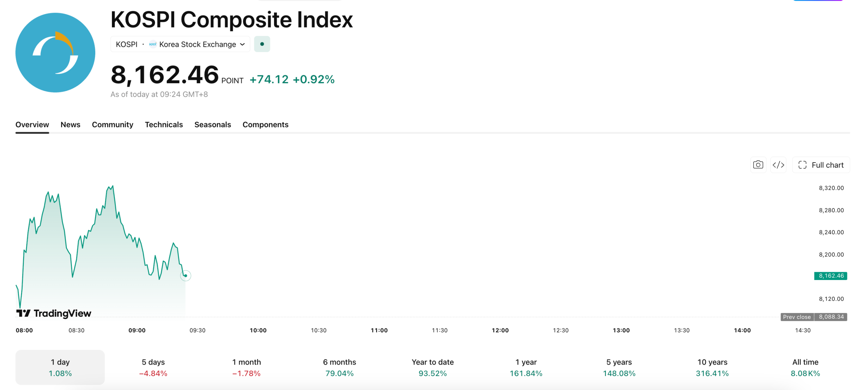The width and height of the screenshot is (868, 390).
Task: Select the Overview tab
Action: (32, 125)
